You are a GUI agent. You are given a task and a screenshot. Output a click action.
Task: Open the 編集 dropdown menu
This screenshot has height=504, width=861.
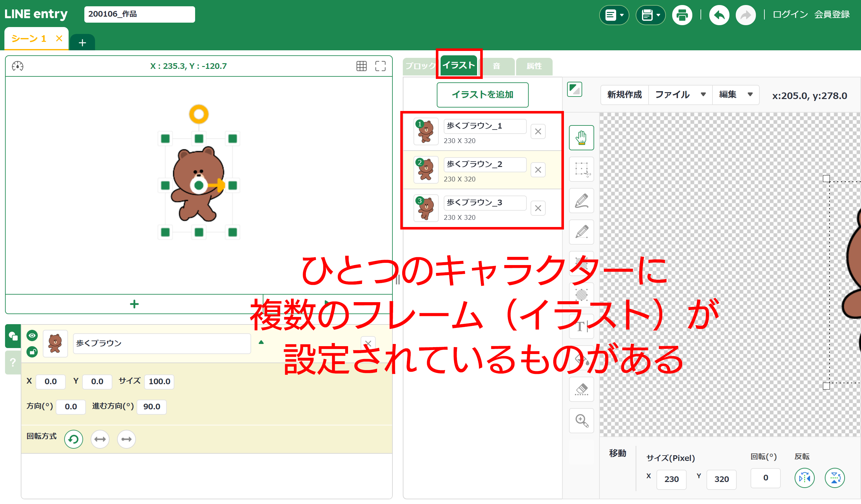point(736,95)
